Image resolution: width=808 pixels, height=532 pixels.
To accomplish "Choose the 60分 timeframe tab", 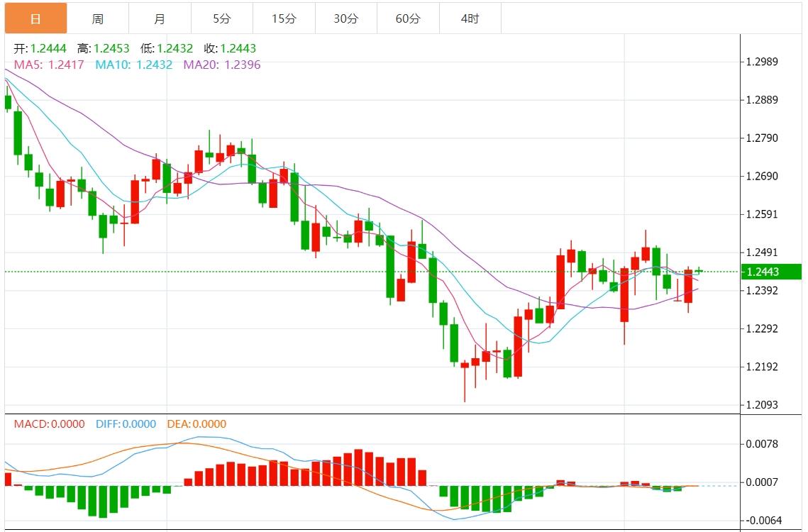I will tap(408, 18).
